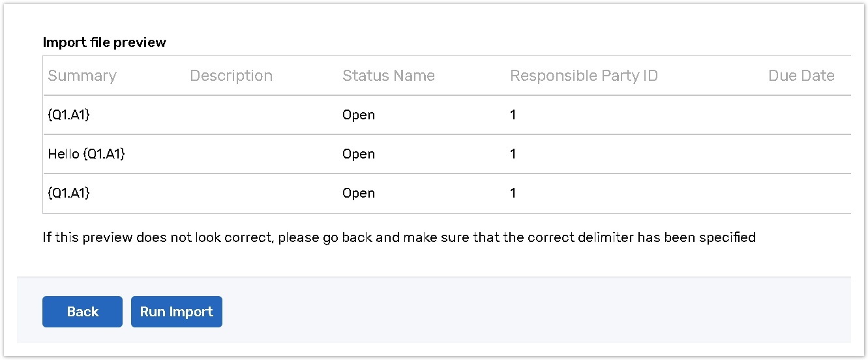Select Responsible Party value in Hello row
Image resolution: width=868 pixels, height=360 pixels.
click(513, 155)
